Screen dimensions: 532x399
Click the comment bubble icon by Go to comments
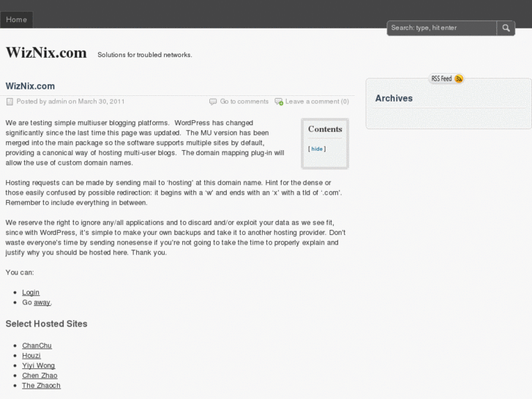click(213, 102)
